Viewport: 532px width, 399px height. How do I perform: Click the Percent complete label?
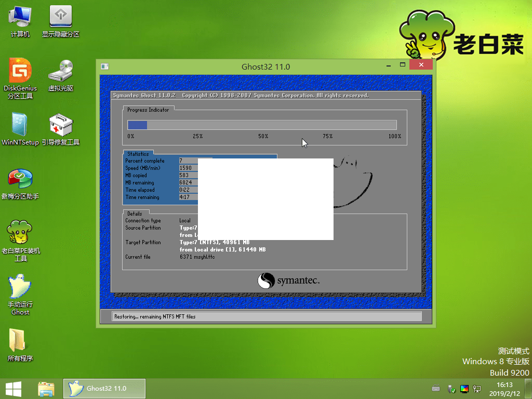pos(145,161)
